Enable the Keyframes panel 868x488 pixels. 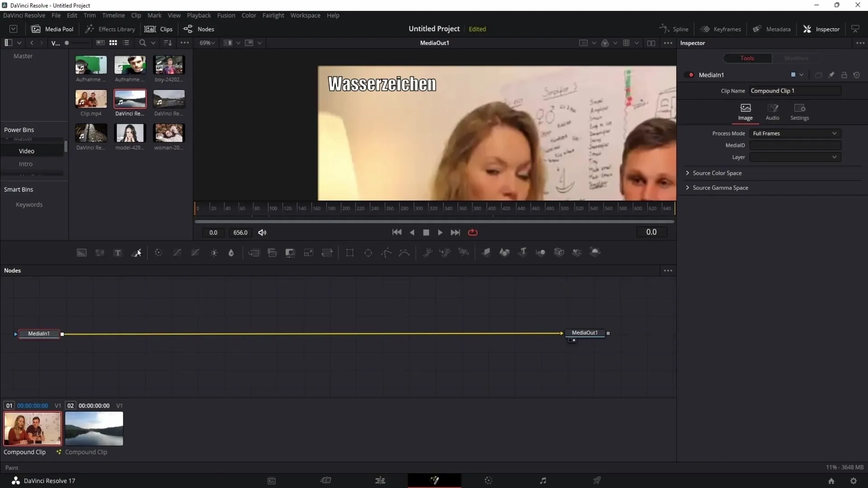point(722,28)
